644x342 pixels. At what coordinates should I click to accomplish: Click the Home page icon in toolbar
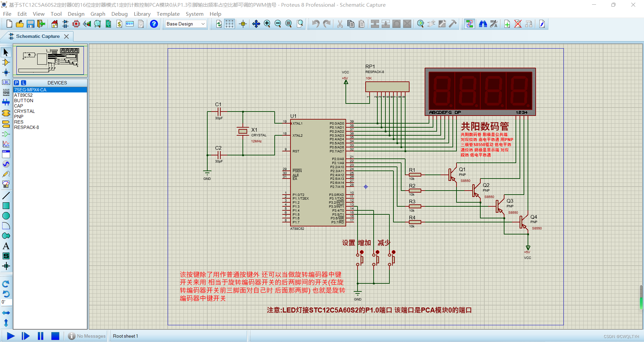tap(54, 24)
